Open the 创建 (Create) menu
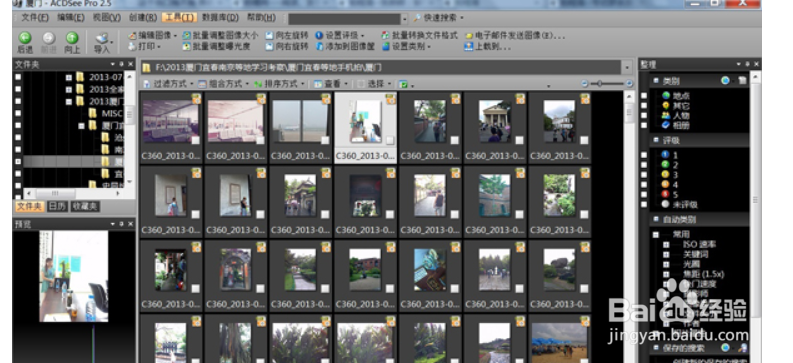This screenshot has width=793, height=363. (x=143, y=18)
